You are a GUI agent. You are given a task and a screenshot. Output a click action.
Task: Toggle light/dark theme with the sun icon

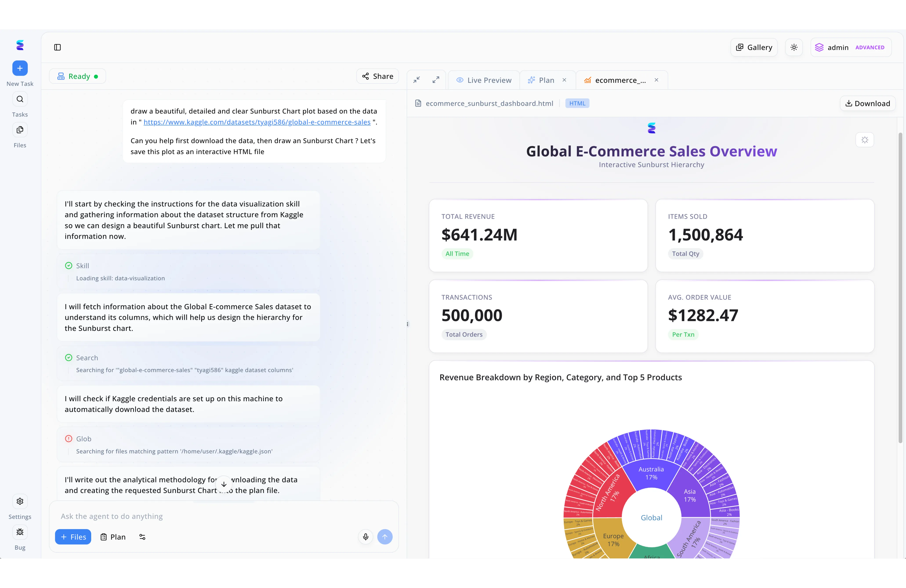[794, 47]
